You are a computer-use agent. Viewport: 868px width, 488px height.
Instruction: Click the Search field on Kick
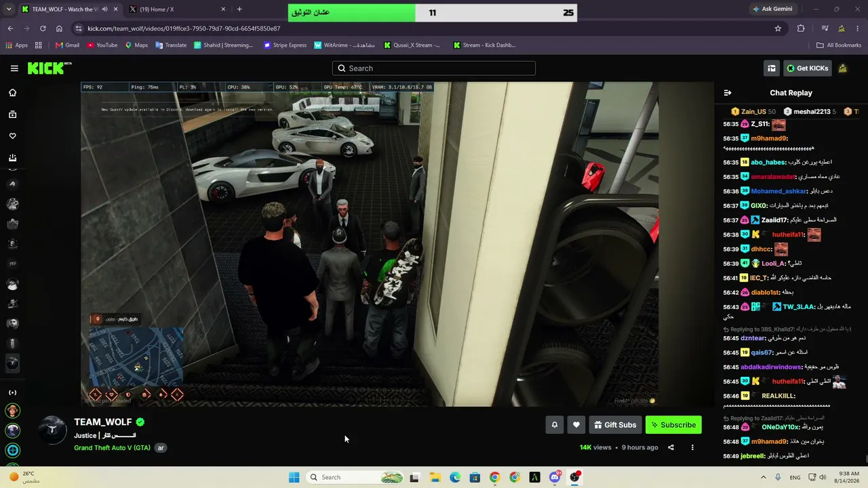[x=434, y=68]
